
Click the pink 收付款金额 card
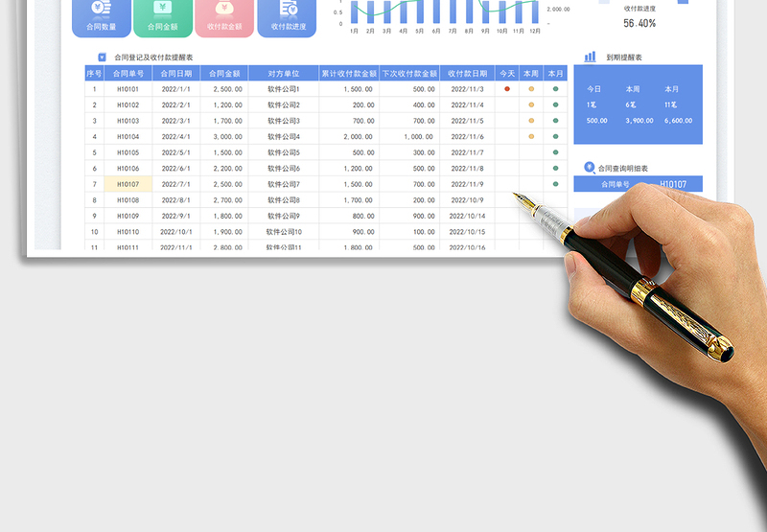(224, 19)
